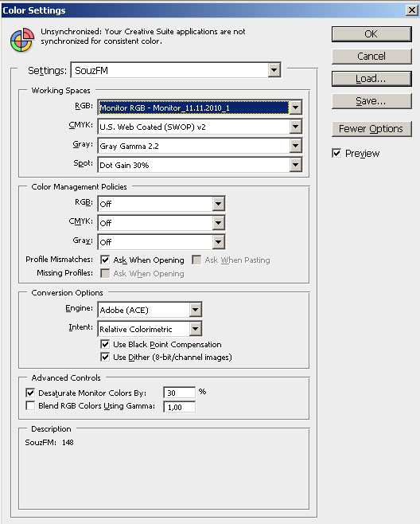Screen dimensions: 420x524
Task: Toggle Use Dither checkbox
Action: (x=105, y=357)
